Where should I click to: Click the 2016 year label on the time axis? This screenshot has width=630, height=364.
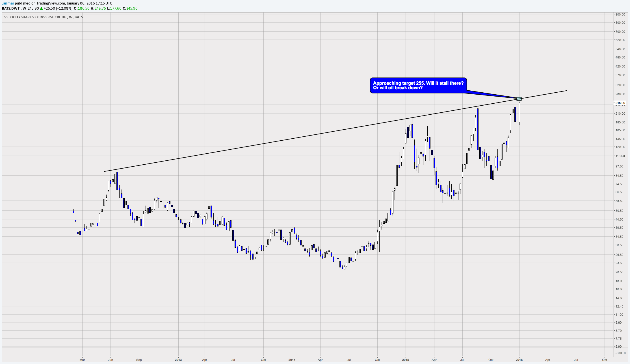point(519,360)
